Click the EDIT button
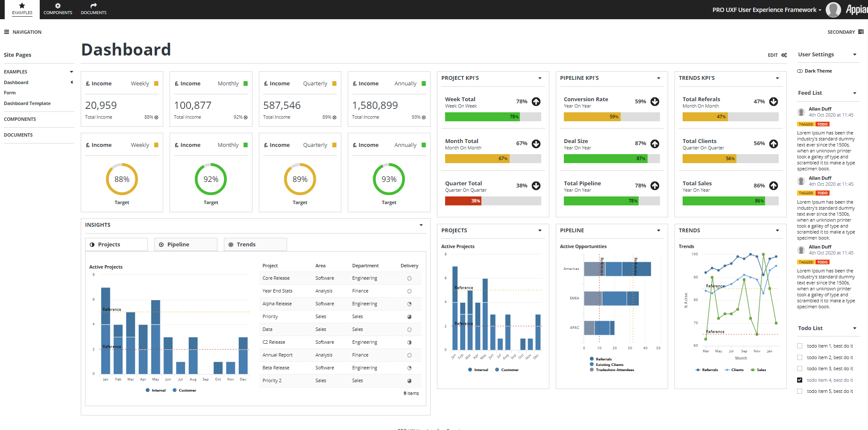Image resolution: width=868 pixels, height=430 pixels. pyautogui.click(x=772, y=55)
